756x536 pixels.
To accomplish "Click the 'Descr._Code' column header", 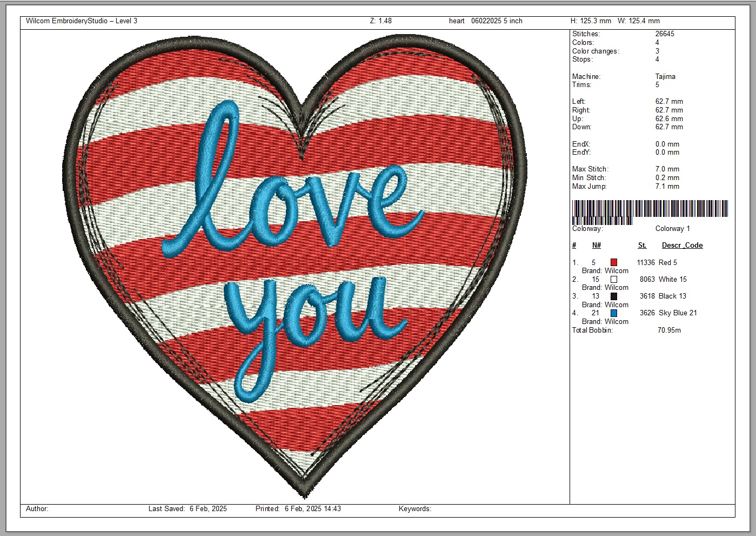I will click(x=682, y=246).
